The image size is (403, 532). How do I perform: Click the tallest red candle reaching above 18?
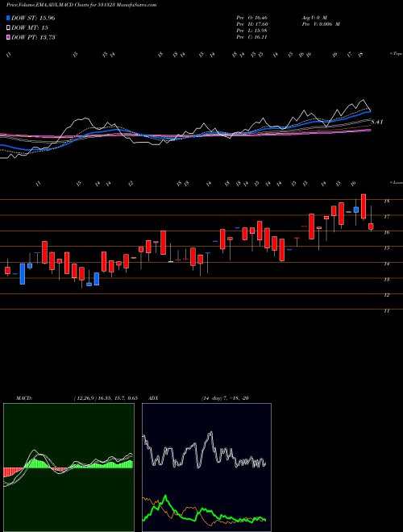[x=364, y=206]
